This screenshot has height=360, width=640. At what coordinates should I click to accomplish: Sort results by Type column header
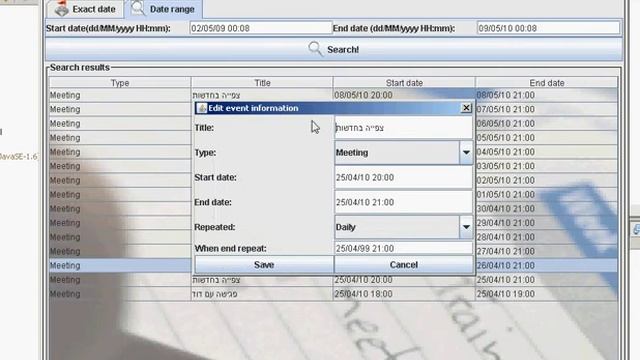coord(120,83)
